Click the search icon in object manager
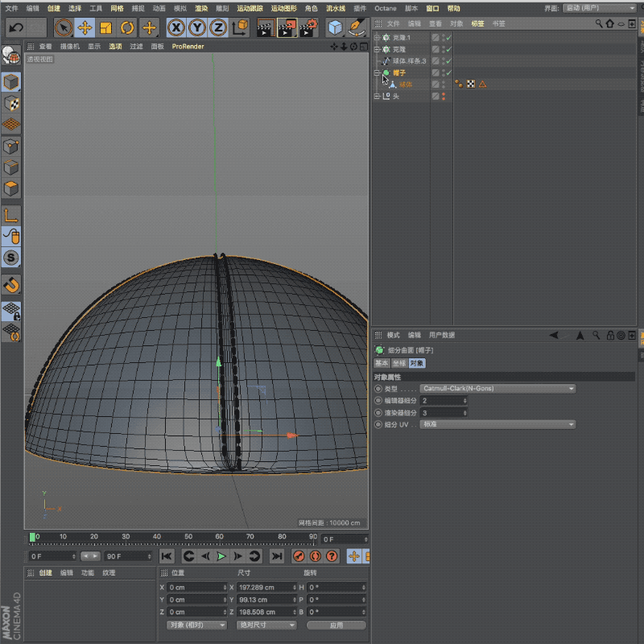Image resolution: width=644 pixels, height=644 pixels. (x=599, y=23)
